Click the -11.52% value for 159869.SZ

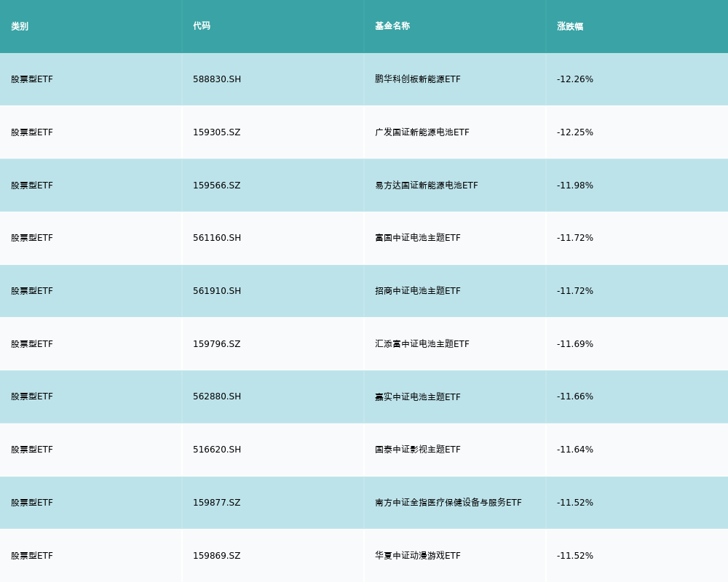coord(575,556)
